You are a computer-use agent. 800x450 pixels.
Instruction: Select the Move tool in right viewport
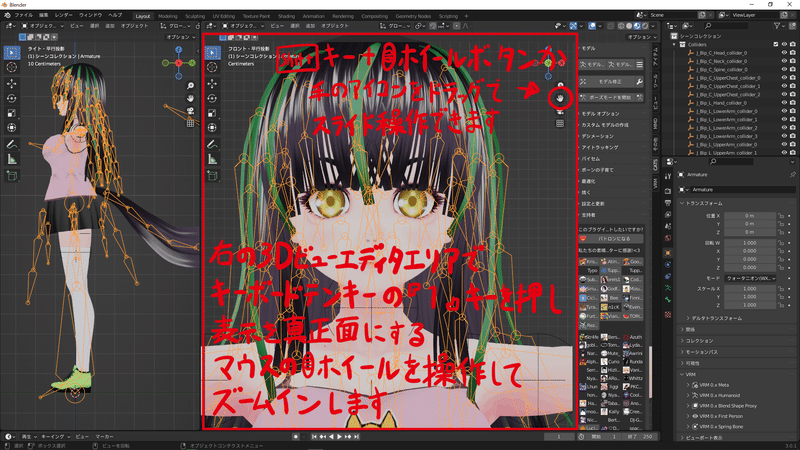213,83
